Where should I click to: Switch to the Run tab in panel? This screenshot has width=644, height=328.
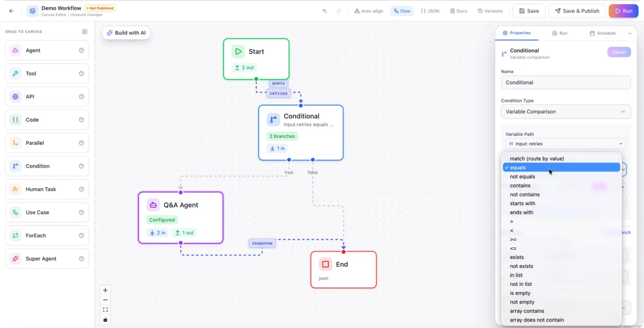coord(559,33)
